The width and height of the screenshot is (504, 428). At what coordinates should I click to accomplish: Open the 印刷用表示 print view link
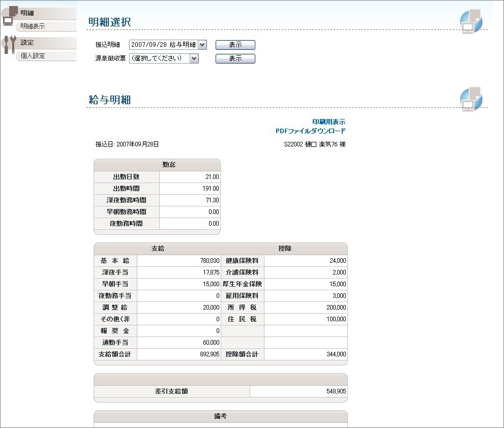click(x=329, y=122)
